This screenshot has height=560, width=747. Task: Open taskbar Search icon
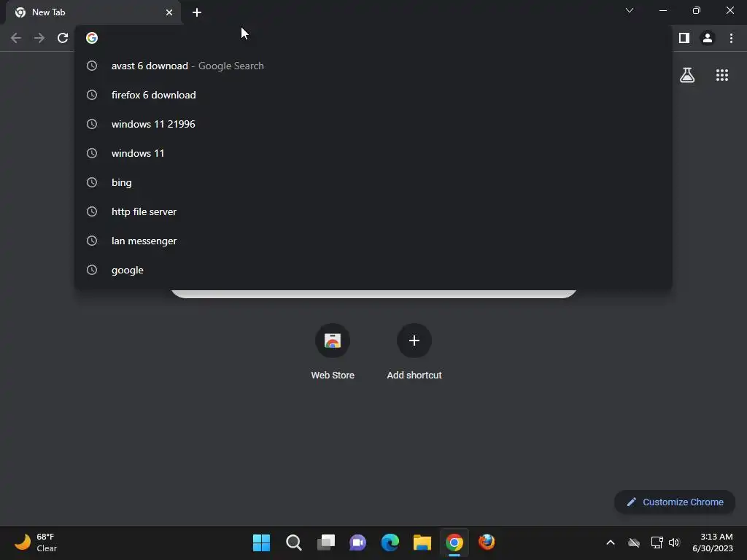(293, 542)
